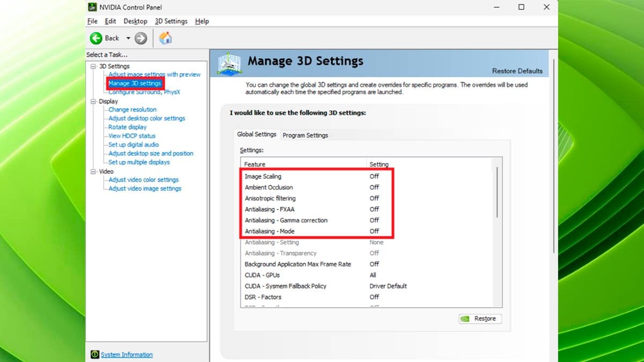Select Adjust desktop color settings
Image resolution: width=644 pixels, height=362 pixels.
[147, 118]
